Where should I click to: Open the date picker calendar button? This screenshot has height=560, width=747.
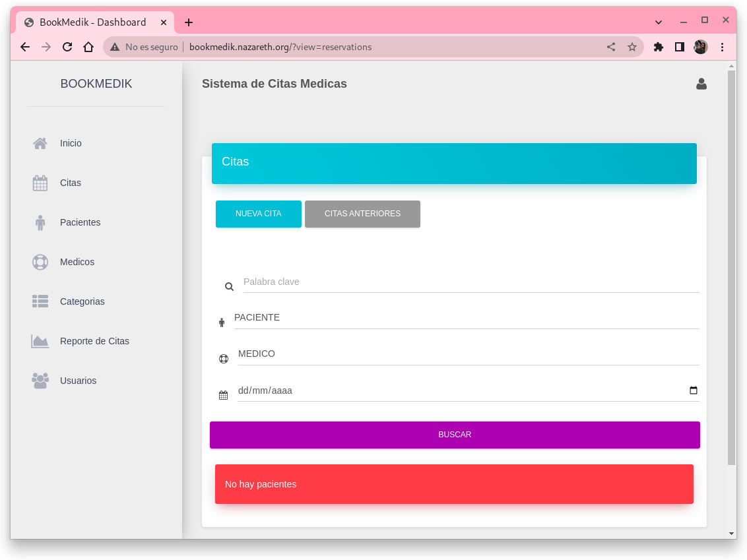[x=693, y=390]
